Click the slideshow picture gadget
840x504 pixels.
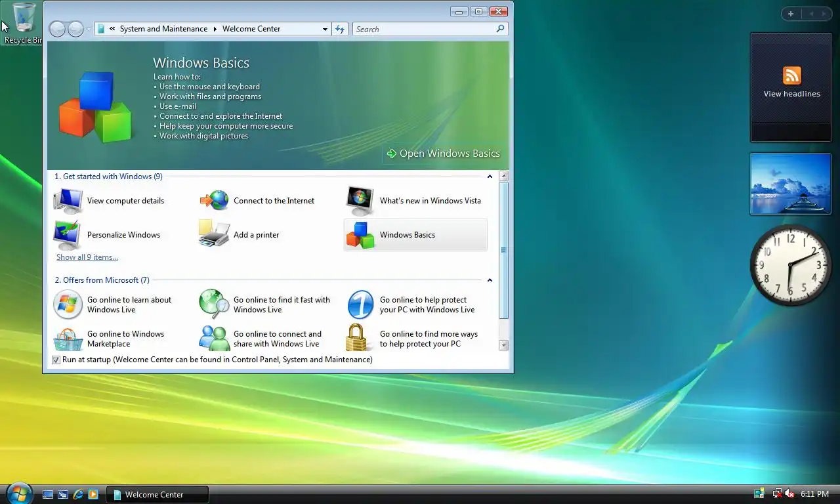coord(790,184)
